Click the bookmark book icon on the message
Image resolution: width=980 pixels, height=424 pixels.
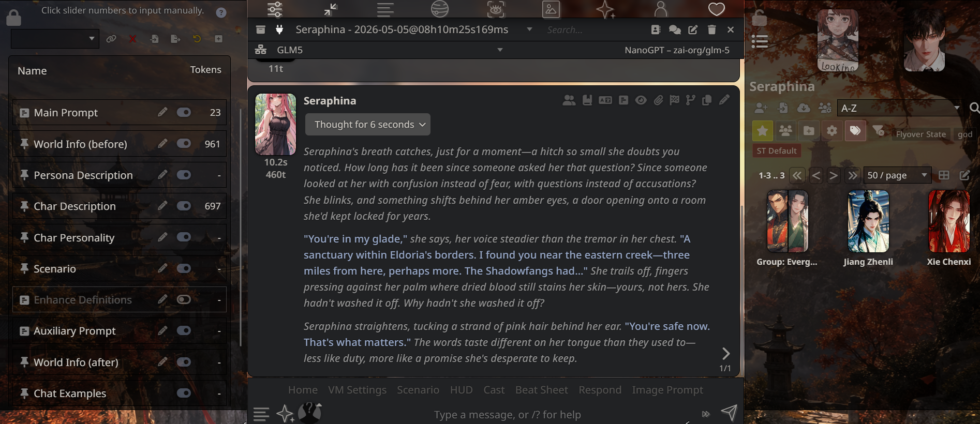587,100
